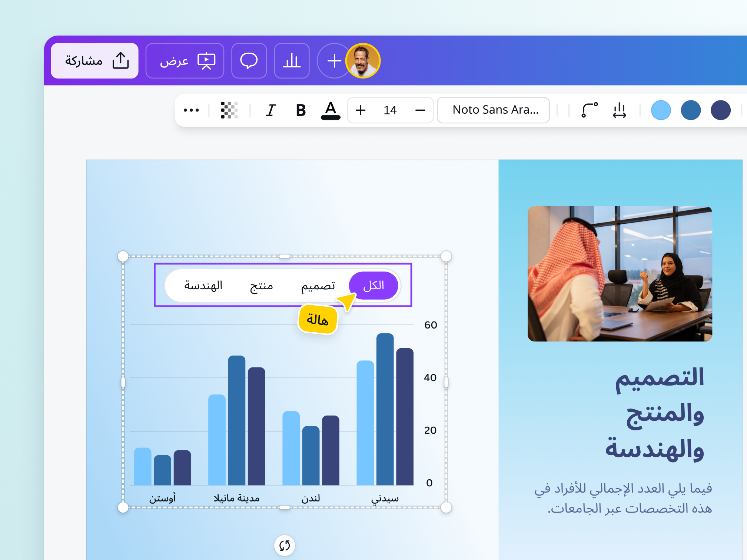Click the tallest bar in مدينة مانيلا group
This screenshot has height=560, width=747.
[237, 420]
